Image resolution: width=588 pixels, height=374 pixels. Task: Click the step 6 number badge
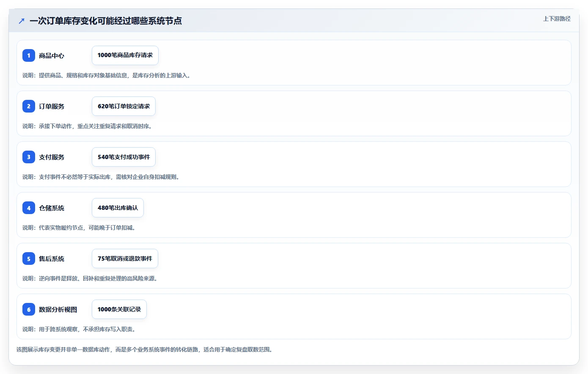[x=29, y=309]
